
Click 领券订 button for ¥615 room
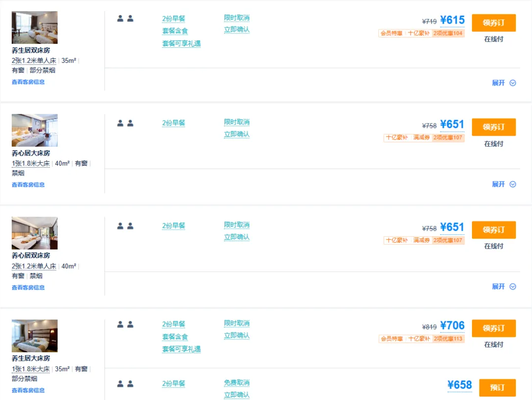[x=494, y=23]
